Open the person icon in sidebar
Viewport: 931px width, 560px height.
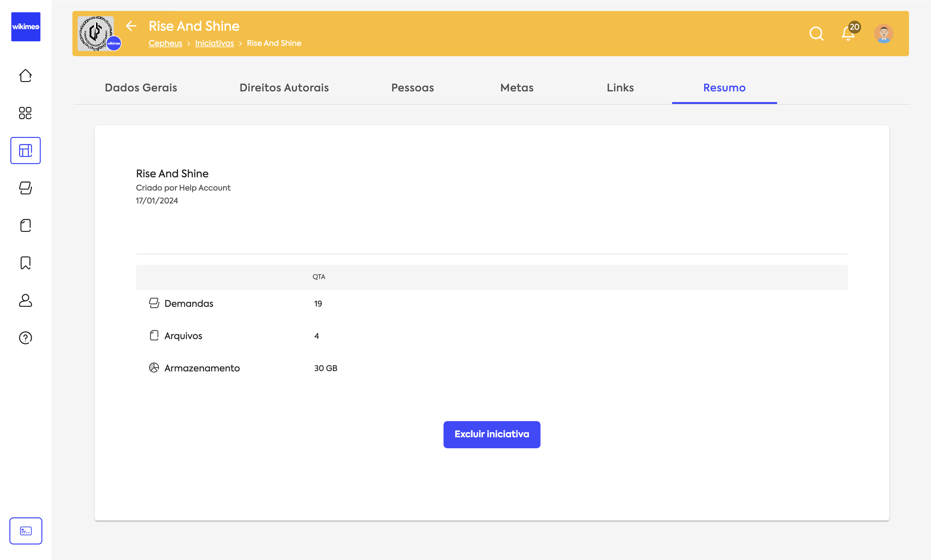tap(25, 300)
